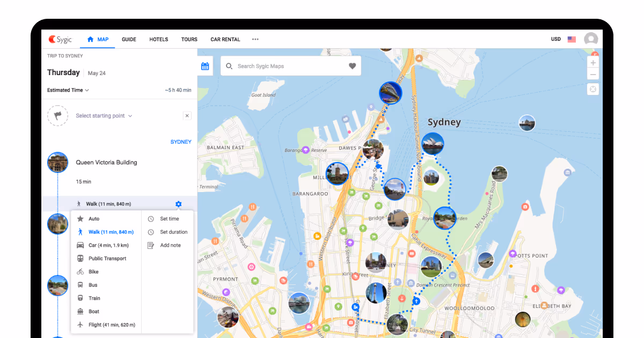The image size is (644, 338).
Task: Click the Walk (11 min, 840 m) row
Action: (x=119, y=204)
